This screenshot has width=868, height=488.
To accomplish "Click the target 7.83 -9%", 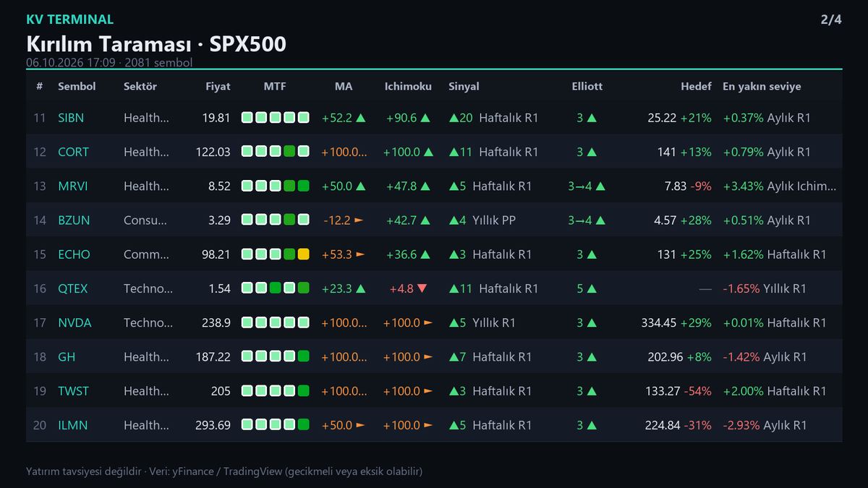I will coord(688,186).
